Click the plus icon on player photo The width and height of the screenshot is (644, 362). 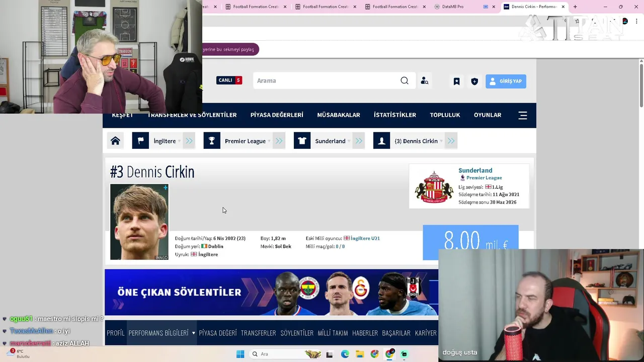(165, 188)
